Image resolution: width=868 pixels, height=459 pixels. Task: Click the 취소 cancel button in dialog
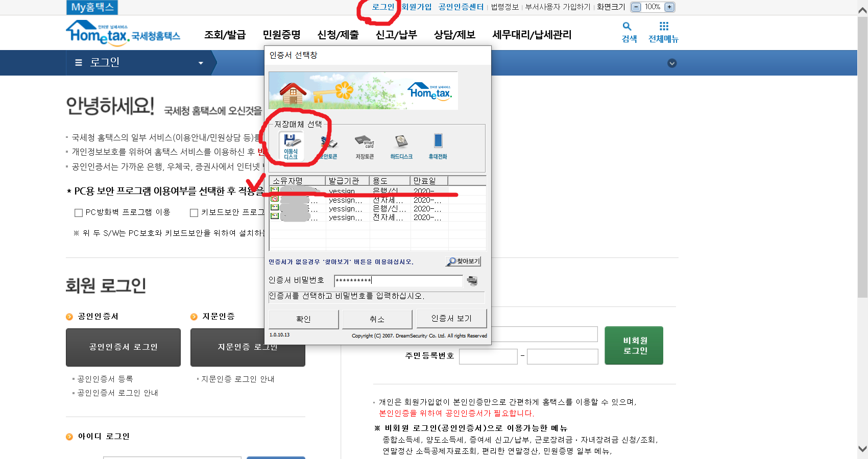click(x=377, y=319)
